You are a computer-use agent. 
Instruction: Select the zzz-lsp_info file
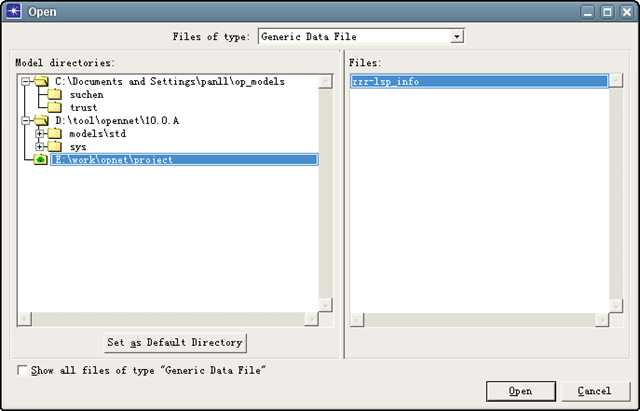479,81
